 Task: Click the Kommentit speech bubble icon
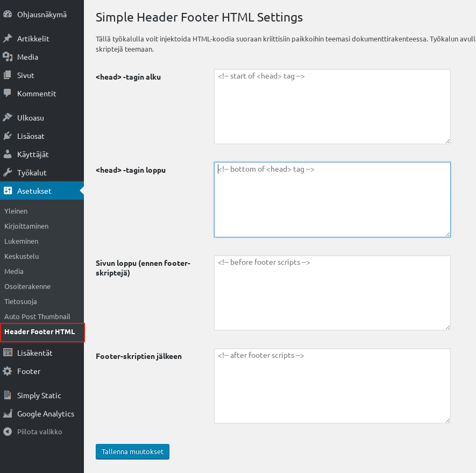tap(8, 93)
